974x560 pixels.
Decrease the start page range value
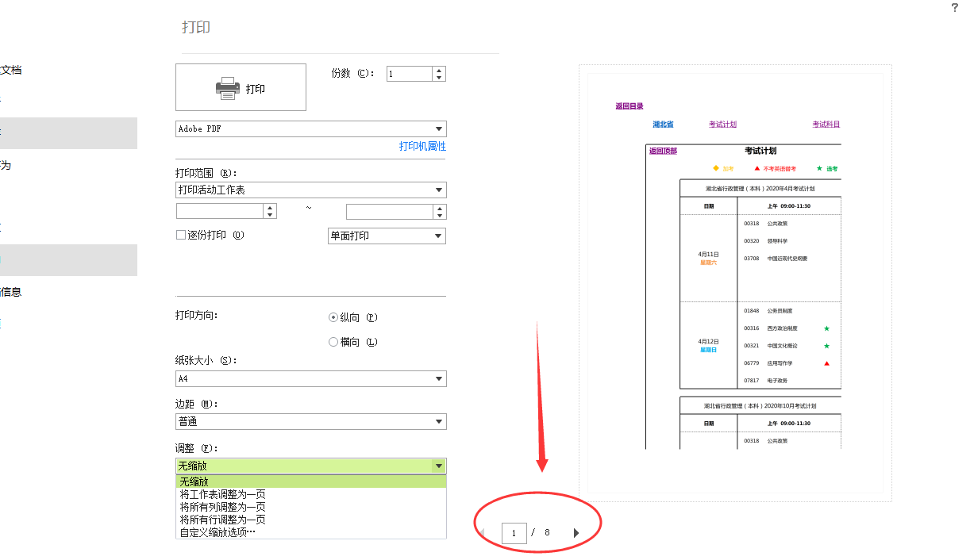coord(270,215)
